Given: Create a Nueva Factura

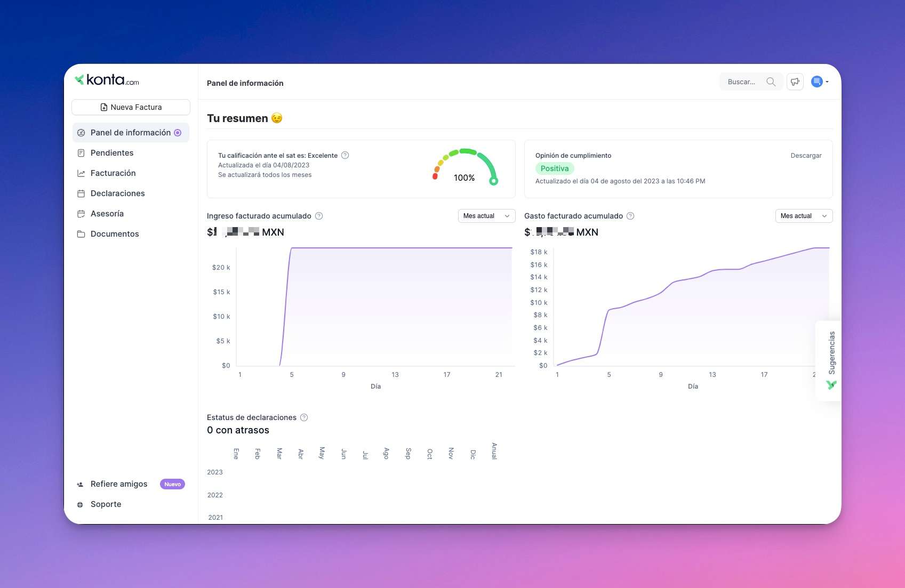Looking at the screenshot, I should [131, 107].
